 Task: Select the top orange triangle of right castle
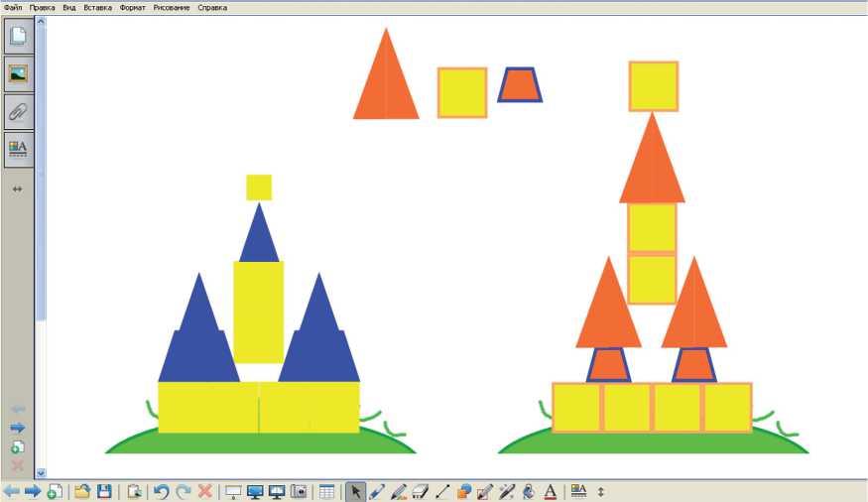tap(652, 166)
